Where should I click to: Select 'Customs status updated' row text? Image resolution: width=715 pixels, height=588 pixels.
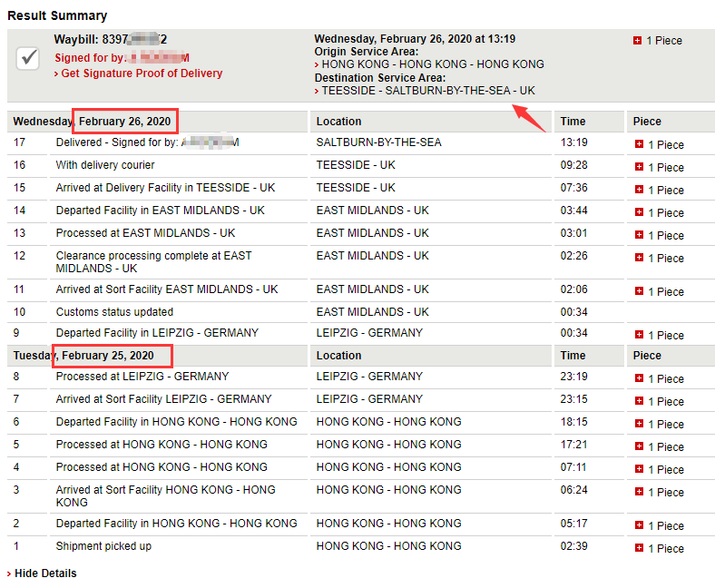114,312
